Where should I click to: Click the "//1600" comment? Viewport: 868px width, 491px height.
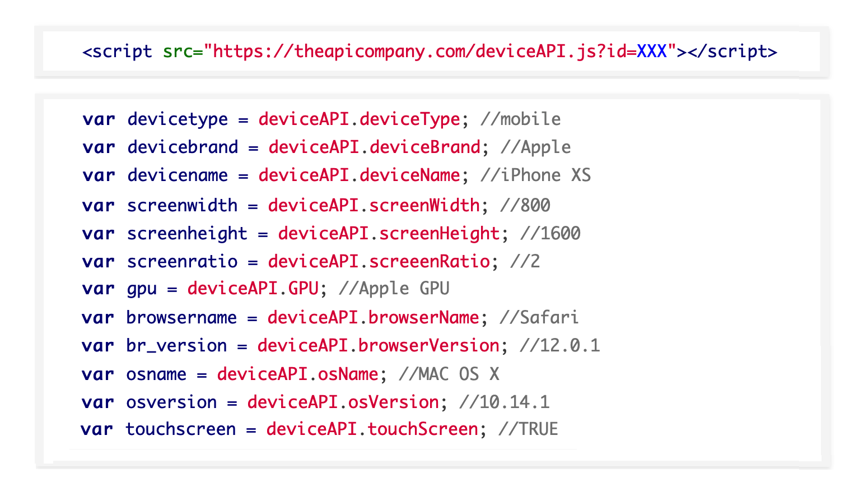pyautogui.click(x=550, y=234)
